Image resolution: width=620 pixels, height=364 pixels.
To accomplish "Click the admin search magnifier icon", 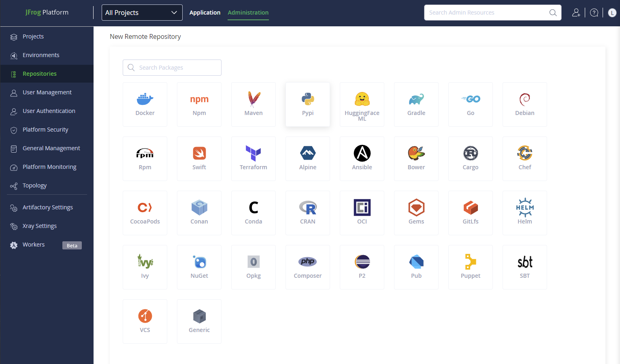I will point(553,13).
